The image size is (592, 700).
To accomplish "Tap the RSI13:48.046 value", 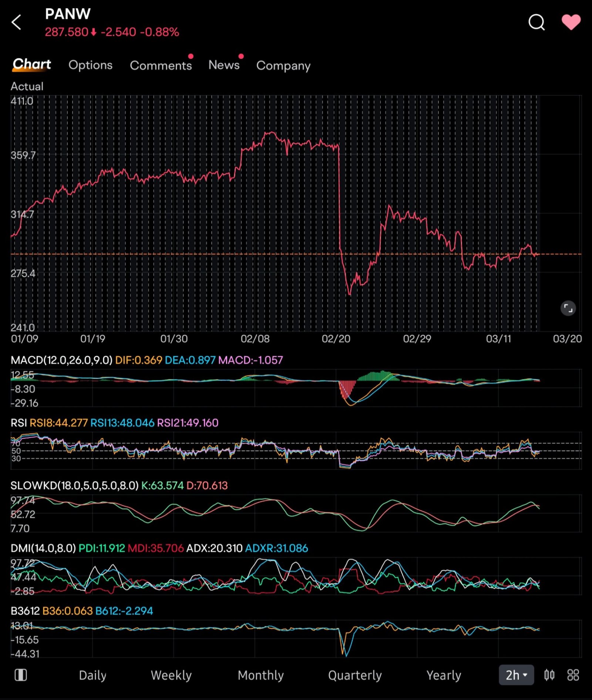I will 122,423.
